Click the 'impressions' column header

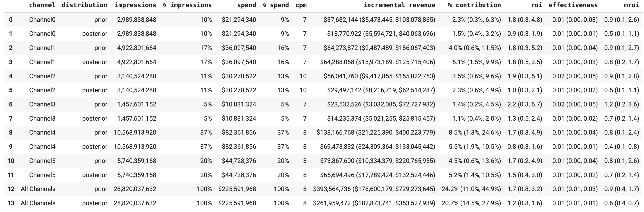pos(135,5)
